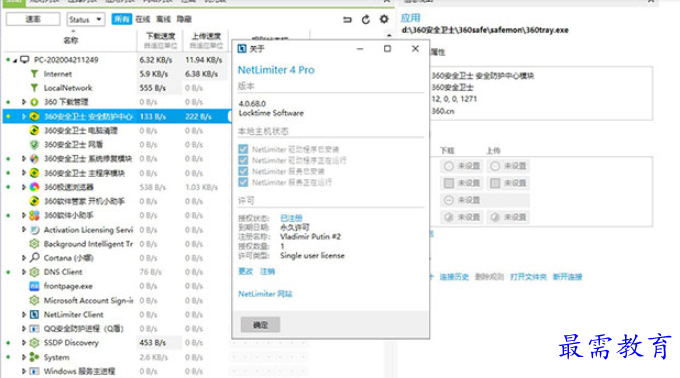
Task: Click the undo arrow icon in the toolbar
Action: click(347, 20)
